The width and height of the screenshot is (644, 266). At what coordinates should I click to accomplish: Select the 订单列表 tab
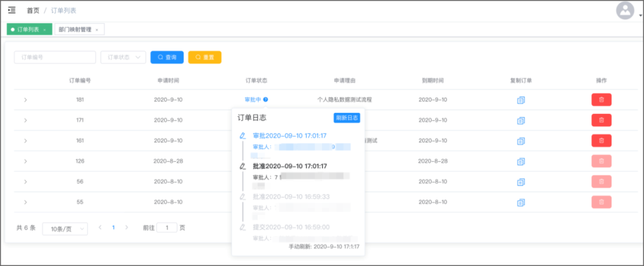[x=29, y=30]
